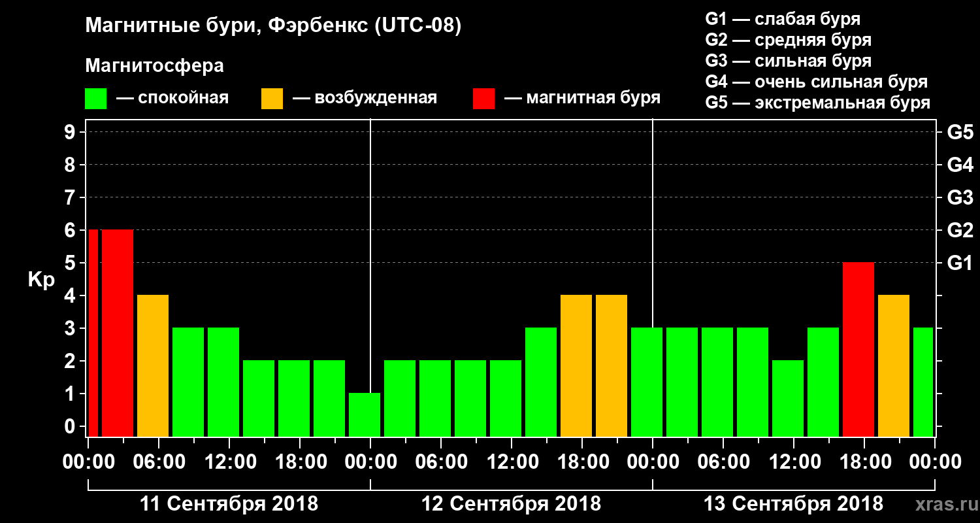Select the G2 — средняя буря legend line
Viewport: 980px width, 523px height.
(x=788, y=40)
